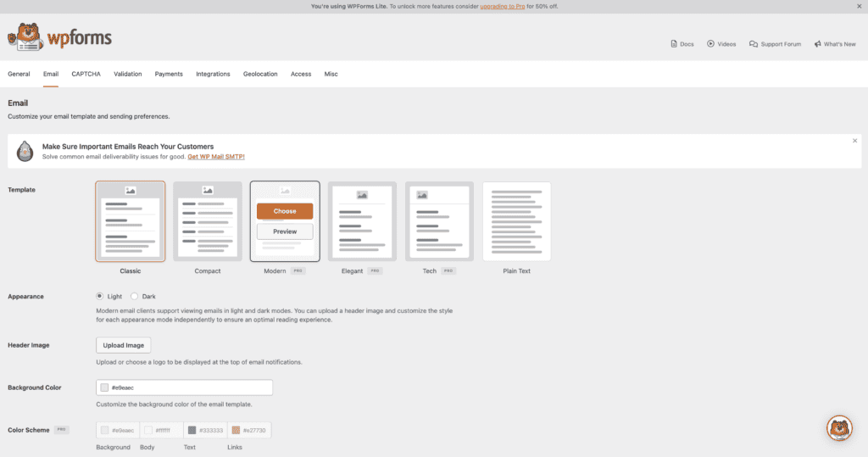868x457 pixels.
Task: Close the email deliverability notice
Action: point(854,141)
